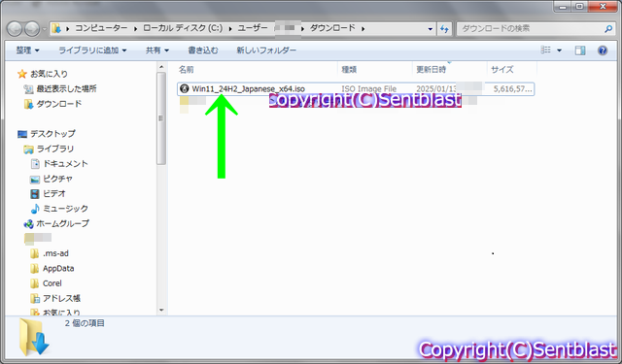Click the 書き込む toolbar button

(203, 50)
